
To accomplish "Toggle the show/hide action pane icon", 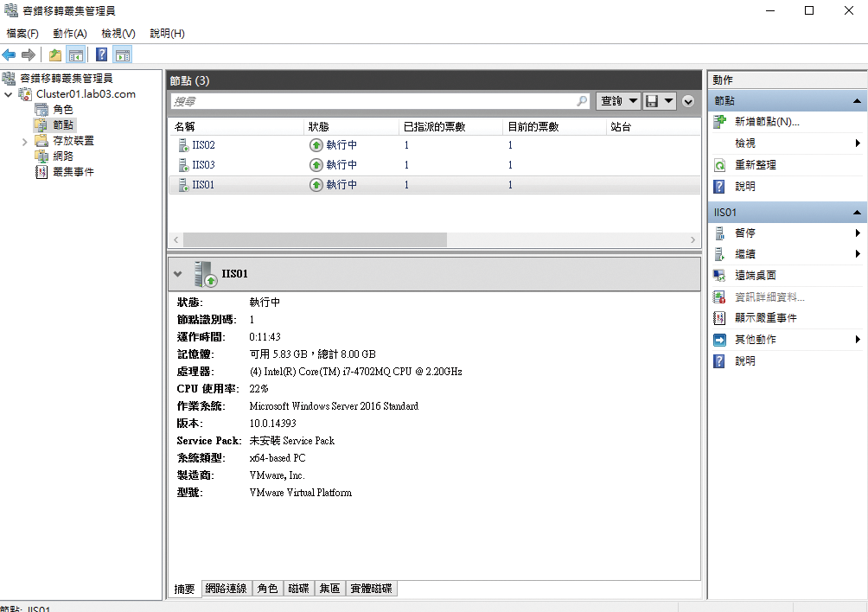I will pyautogui.click(x=123, y=54).
